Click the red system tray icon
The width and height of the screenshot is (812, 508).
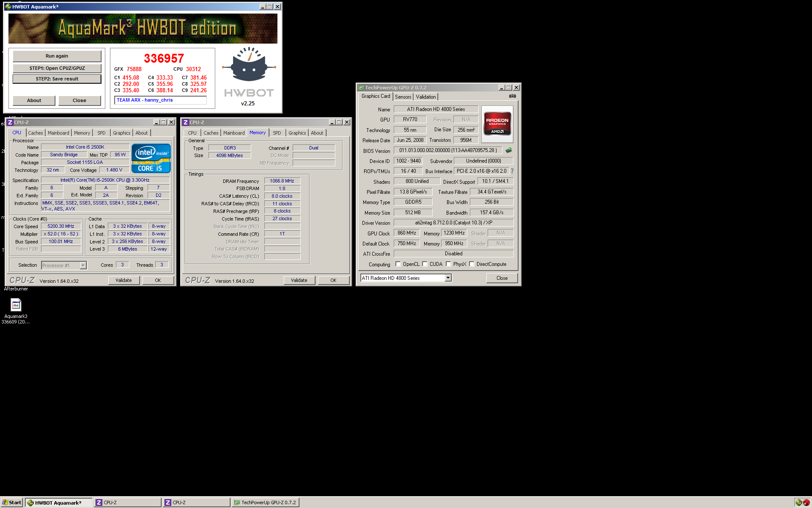806,502
